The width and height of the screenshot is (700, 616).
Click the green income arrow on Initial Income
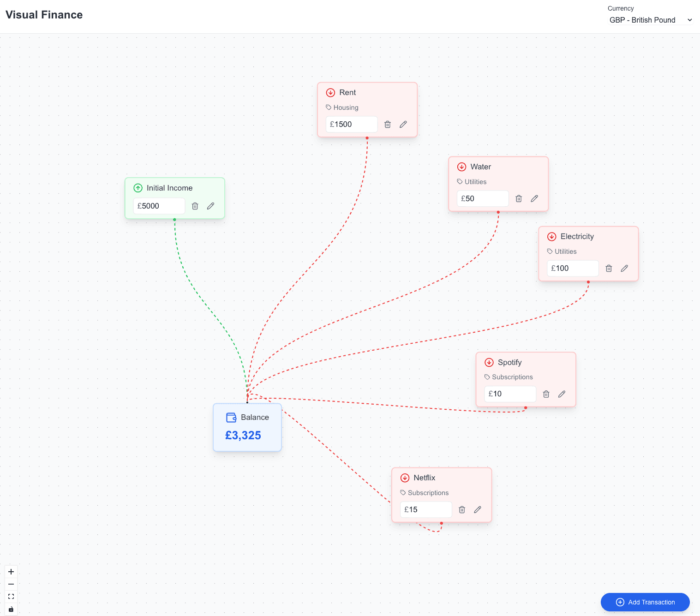click(x=138, y=188)
